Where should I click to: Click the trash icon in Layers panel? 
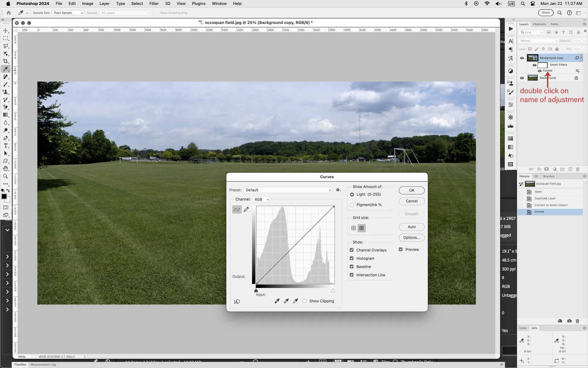(x=578, y=169)
